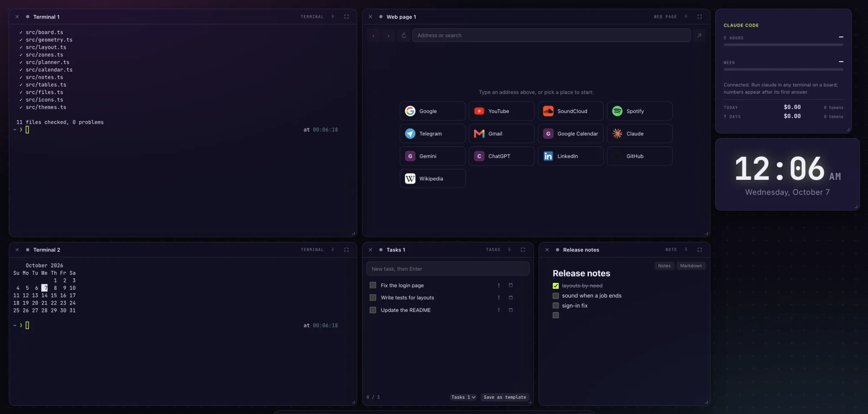
Task: Open the Tasks 1 list dropdown
Action: [x=463, y=397]
